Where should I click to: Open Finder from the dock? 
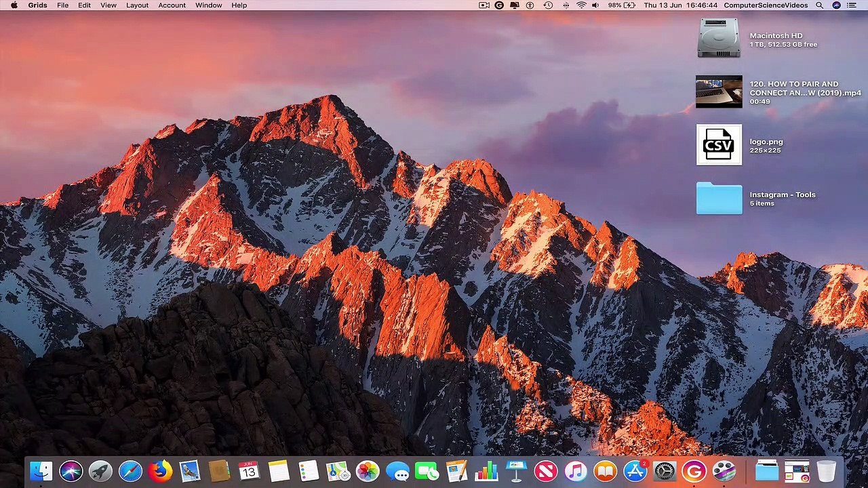coord(41,471)
